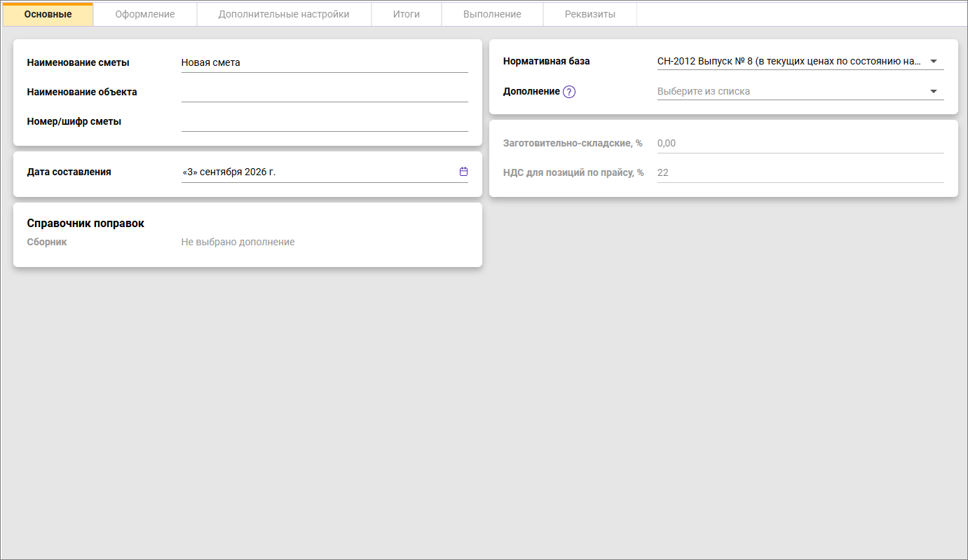
Task: Click the Заготовительно-складские percent field
Action: pyautogui.click(x=800, y=143)
